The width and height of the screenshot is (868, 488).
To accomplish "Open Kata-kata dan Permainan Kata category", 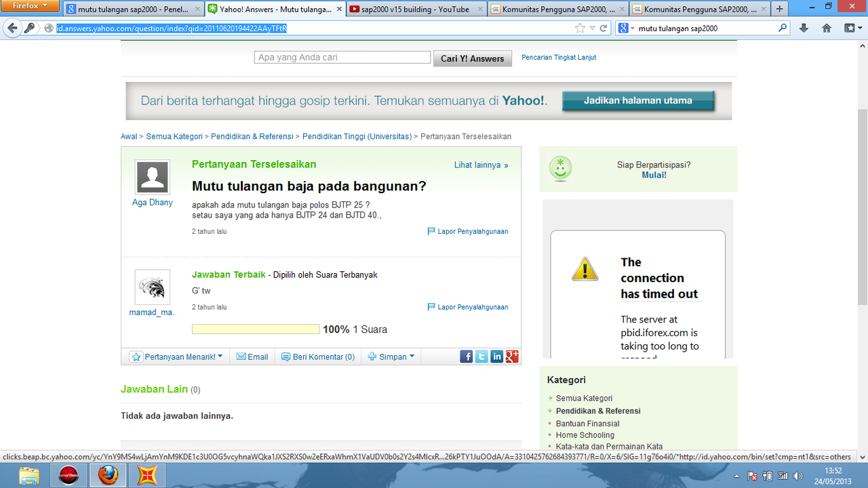I will pos(609,447).
